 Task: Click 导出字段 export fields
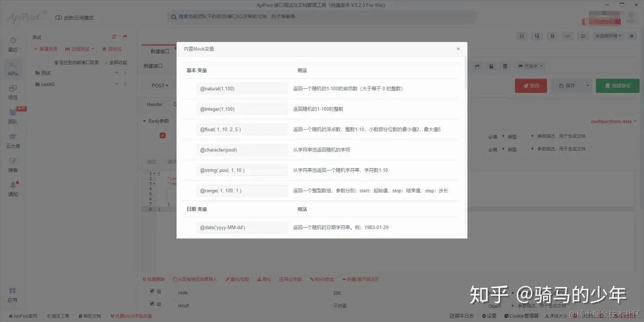(x=291, y=280)
